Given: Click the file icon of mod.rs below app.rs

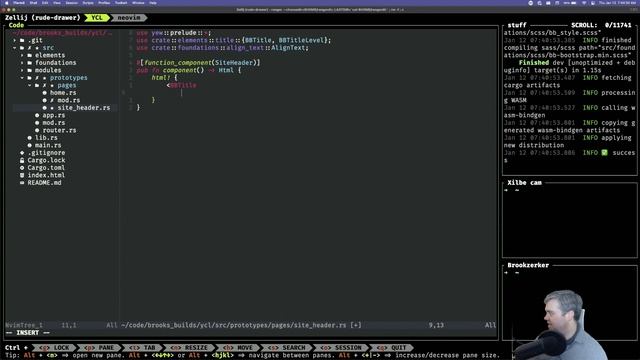Looking at the screenshot, I should [37, 123].
